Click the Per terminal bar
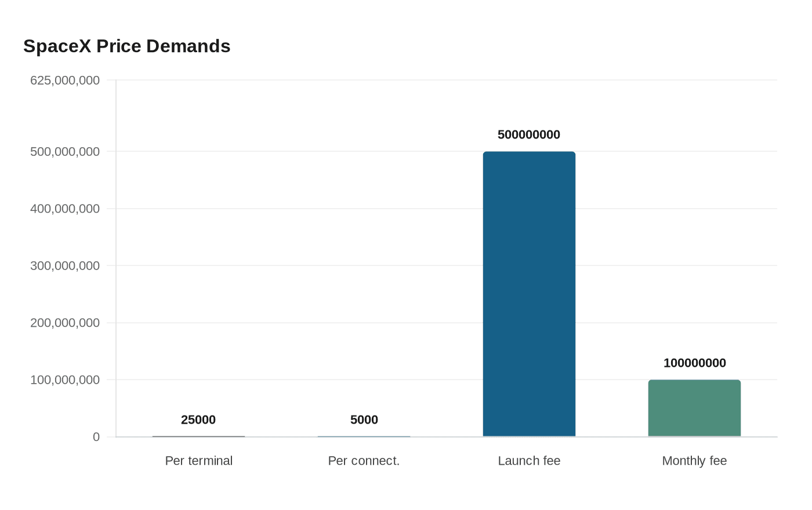 click(198, 436)
